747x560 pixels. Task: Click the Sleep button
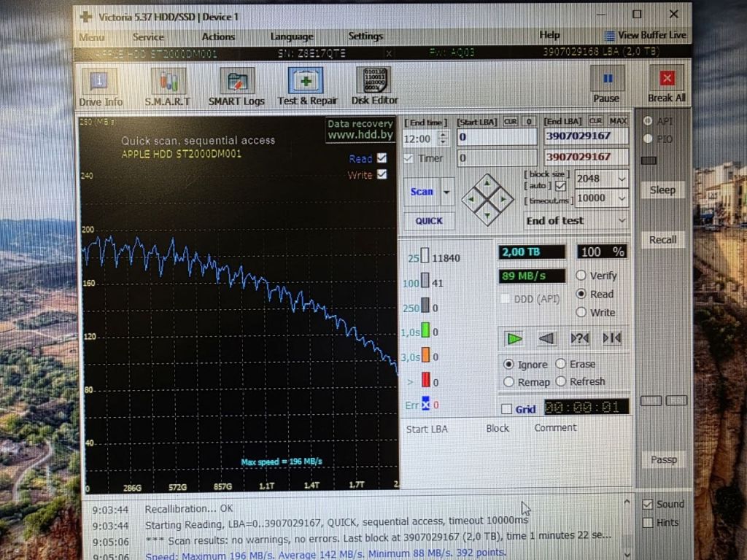click(x=662, y=190)
